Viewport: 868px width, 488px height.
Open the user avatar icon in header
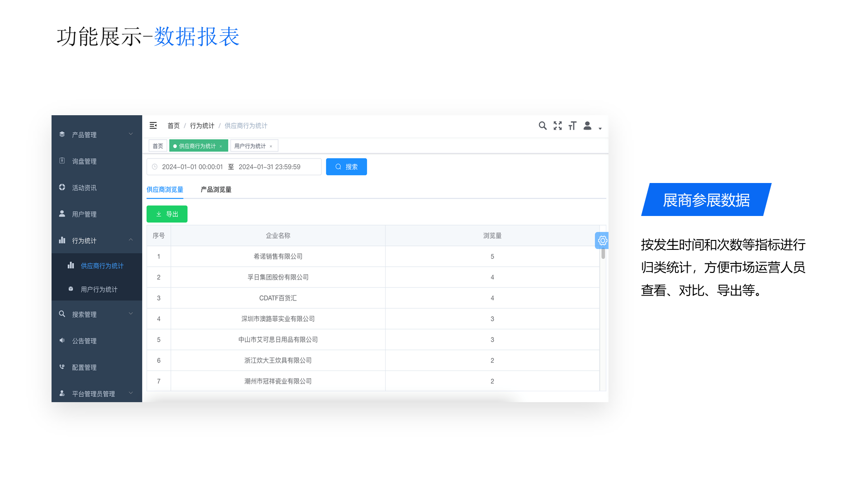587,126
